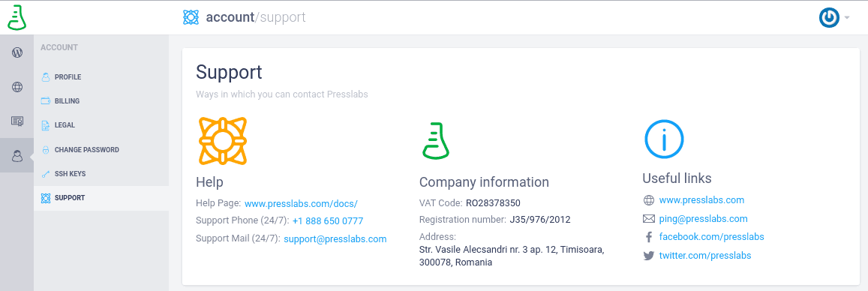Select the globe domains sidebar icon

click(17, 87)
